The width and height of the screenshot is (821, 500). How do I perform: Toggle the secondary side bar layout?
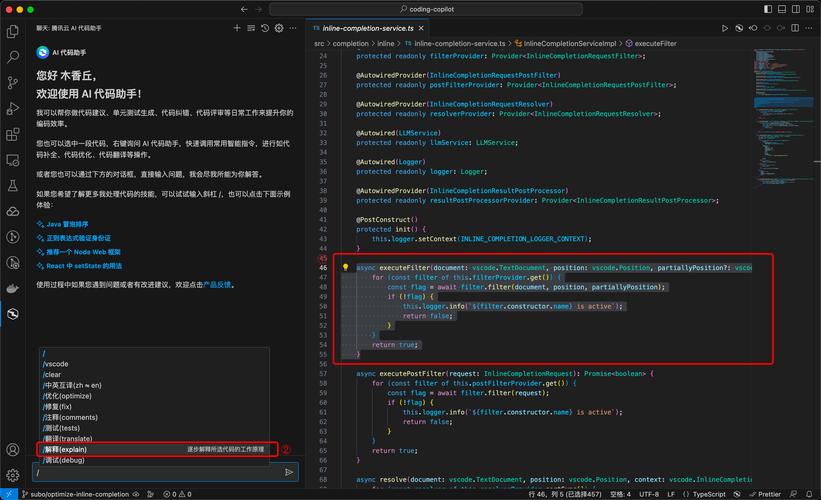pos(796,9)
